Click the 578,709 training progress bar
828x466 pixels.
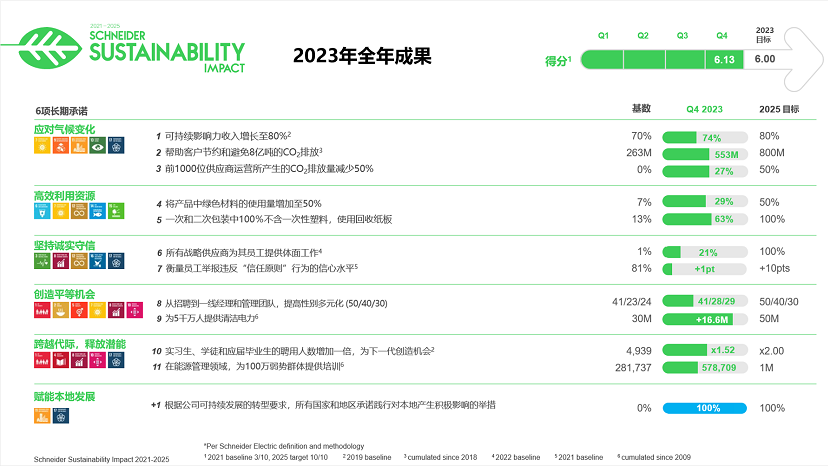705,367
